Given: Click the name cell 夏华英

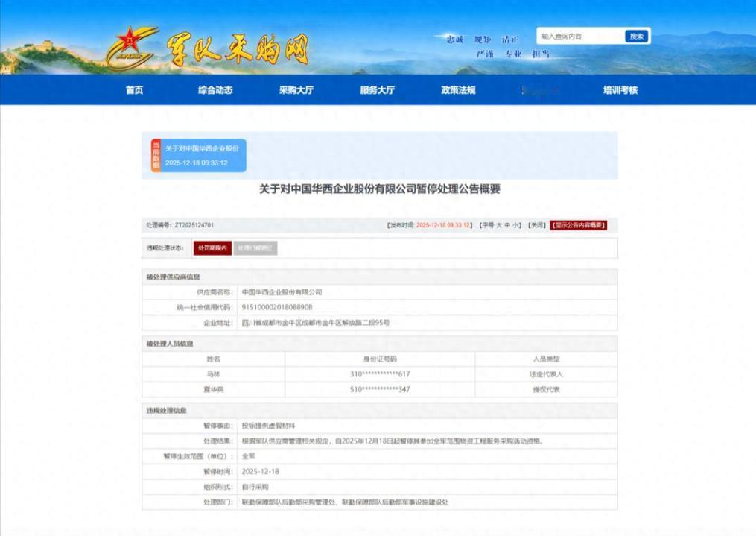Looking at the screenshot, I should pyautogui.click(x=214, y=390).
